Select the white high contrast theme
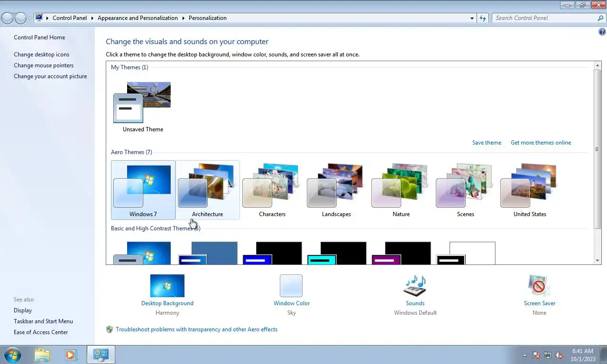The height and width of the screenshot is (364, 607). pyautogui.click(x=466, y=253)
